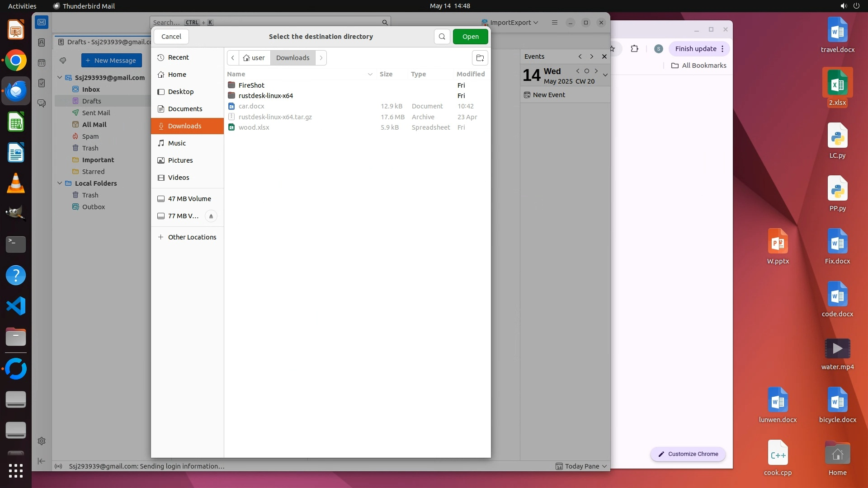Open Thunderbird settings gear icon

click(x=42, y=441)
